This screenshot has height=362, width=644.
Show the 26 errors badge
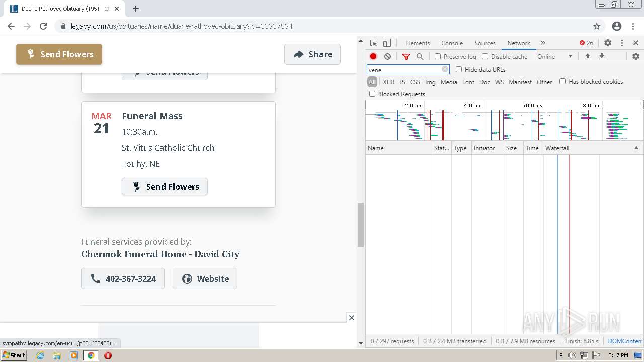tap(586, 43)
